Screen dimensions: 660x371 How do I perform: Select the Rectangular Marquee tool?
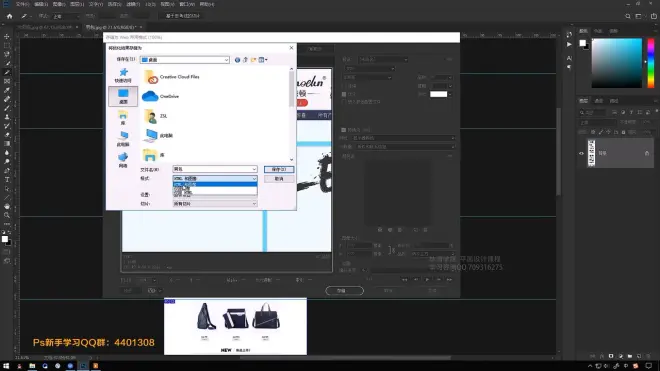point(7,45)
